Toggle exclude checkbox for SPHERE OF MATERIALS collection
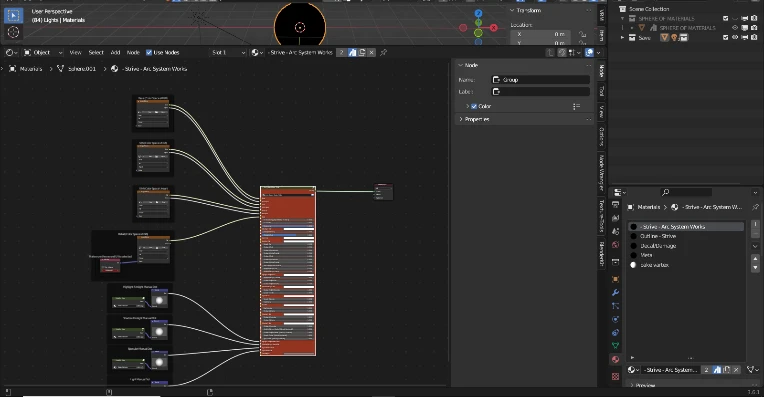 point(726,19)
